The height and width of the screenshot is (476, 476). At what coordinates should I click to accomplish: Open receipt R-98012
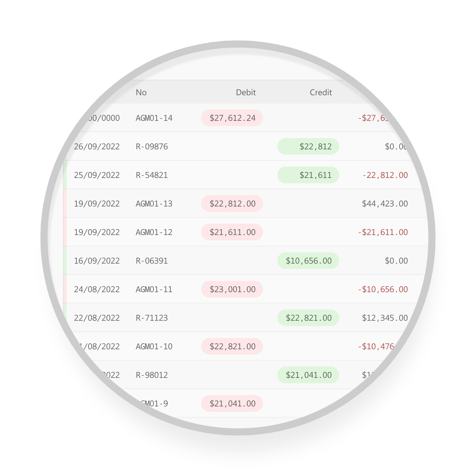[x=152, y=375]
